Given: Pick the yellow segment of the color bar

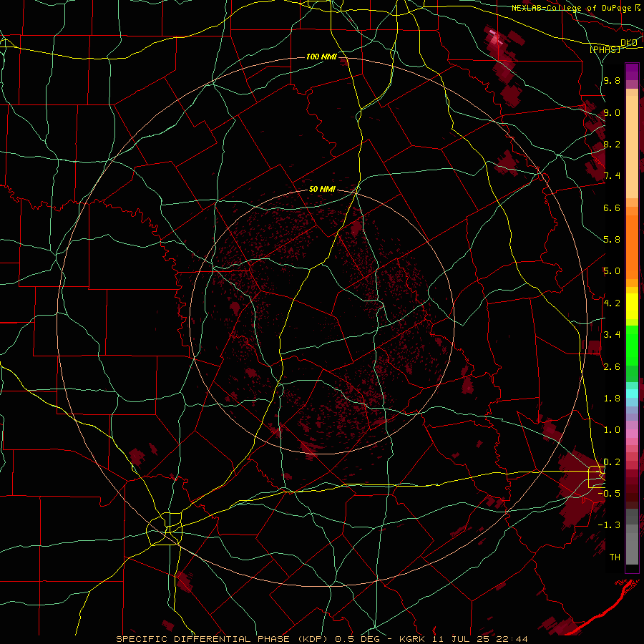Looking at the screenshot, I should (x=632, y=306).
